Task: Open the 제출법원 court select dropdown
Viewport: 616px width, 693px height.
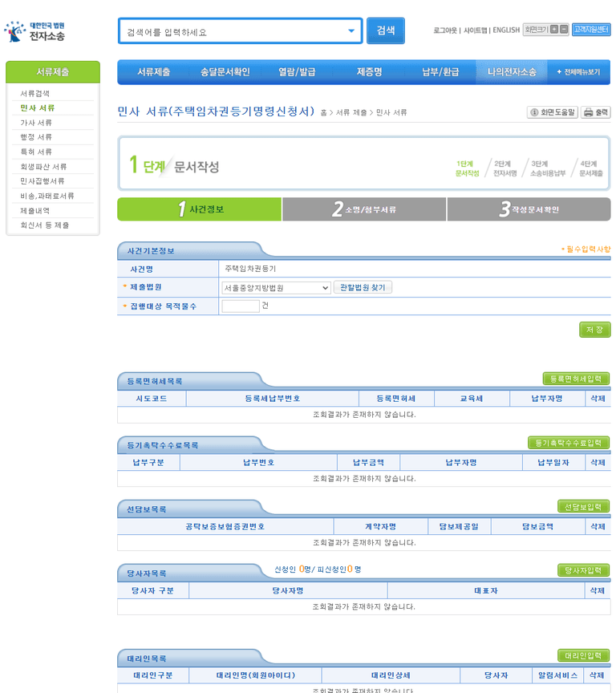Action: (276, 287)
